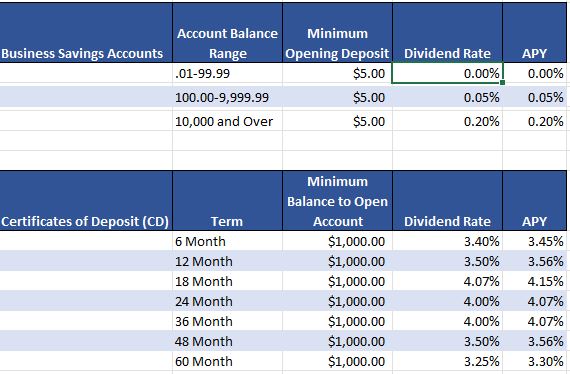Viewport: 570px width, 374px height.
Task: Select the 100.00-9,999.99 balance range cell
Action: tap(228, 97)
